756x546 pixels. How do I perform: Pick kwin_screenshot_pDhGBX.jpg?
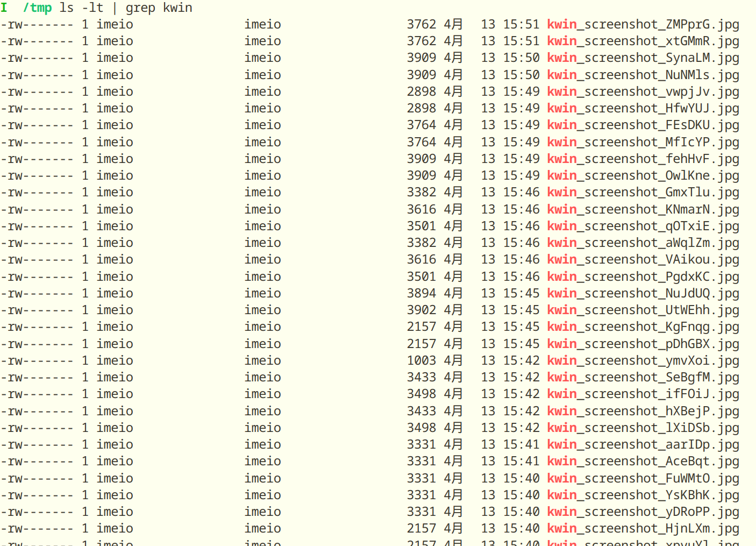(x=643, y=344)
